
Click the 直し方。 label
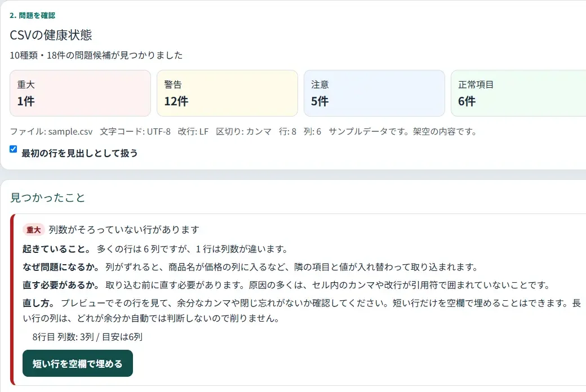[x=39, y=302]
